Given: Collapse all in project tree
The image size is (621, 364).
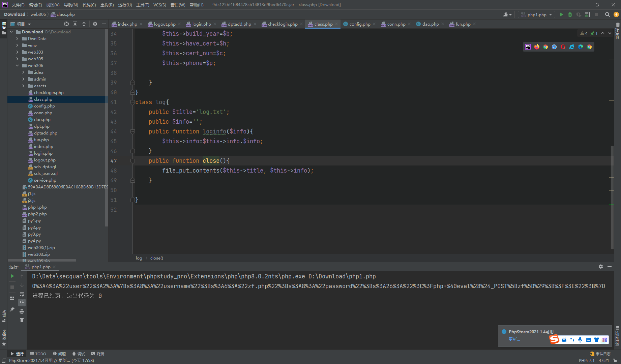Looking at the screenshot, I should 84,24.
